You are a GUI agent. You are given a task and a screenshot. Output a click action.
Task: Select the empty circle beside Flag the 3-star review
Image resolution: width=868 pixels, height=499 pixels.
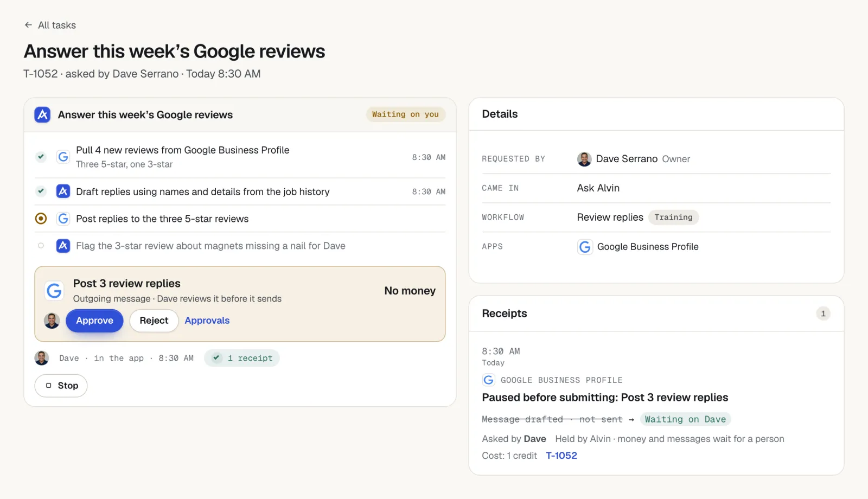pos(41,246)
